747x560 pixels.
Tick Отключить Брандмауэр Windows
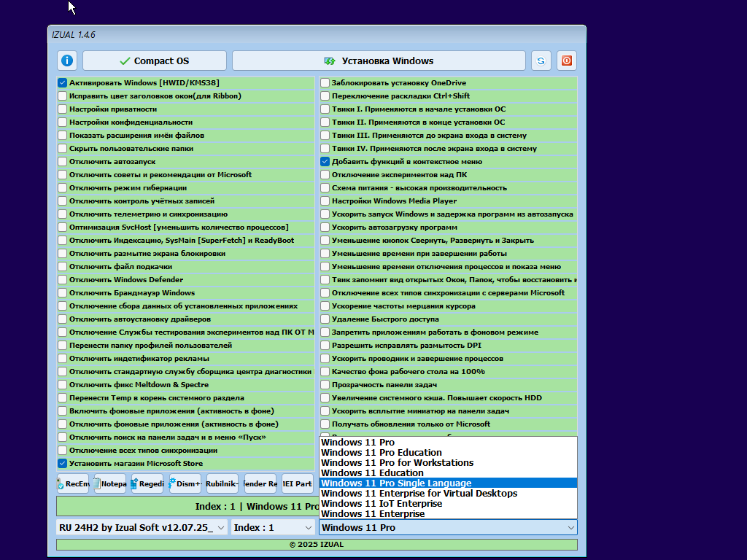(x=63, y=293)
